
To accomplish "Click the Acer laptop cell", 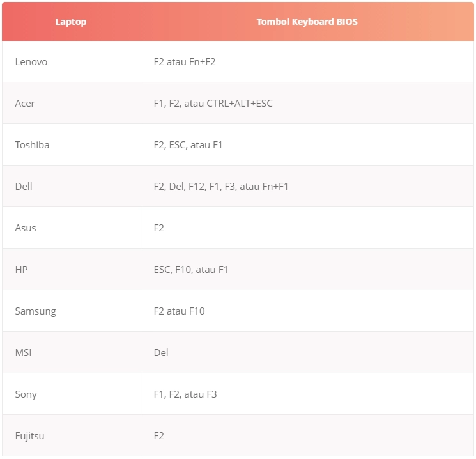I will (25, 104).
